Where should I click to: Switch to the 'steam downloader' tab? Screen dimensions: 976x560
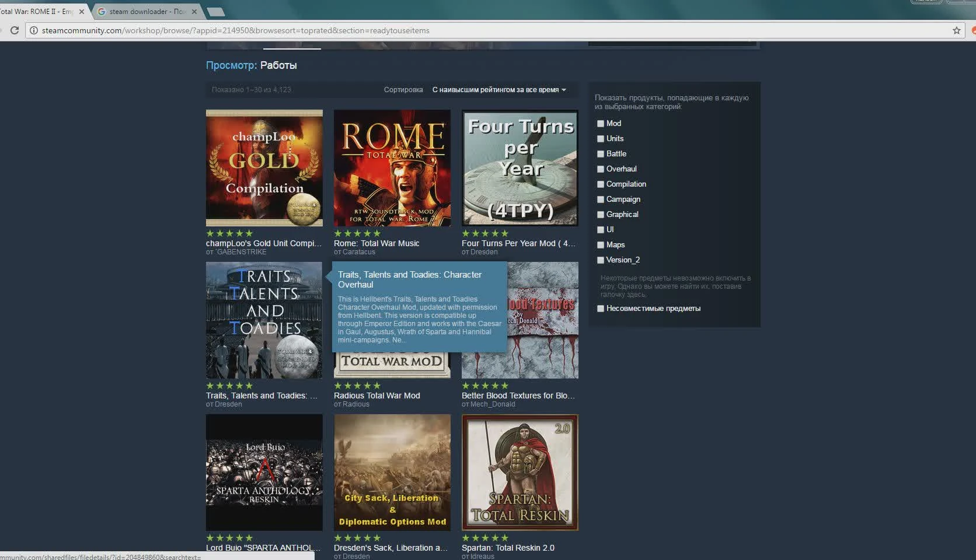tap(146, 10)
